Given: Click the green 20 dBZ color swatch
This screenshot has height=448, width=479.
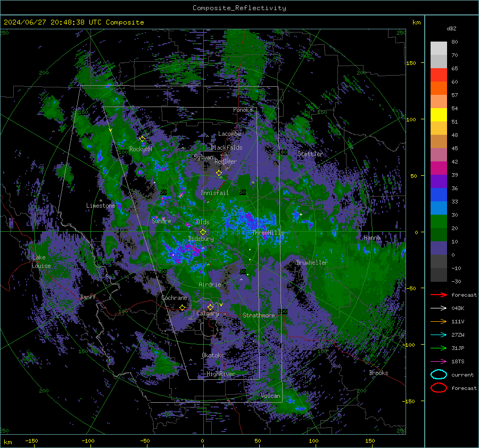Looking at the screenshot, I should [439, 222].
